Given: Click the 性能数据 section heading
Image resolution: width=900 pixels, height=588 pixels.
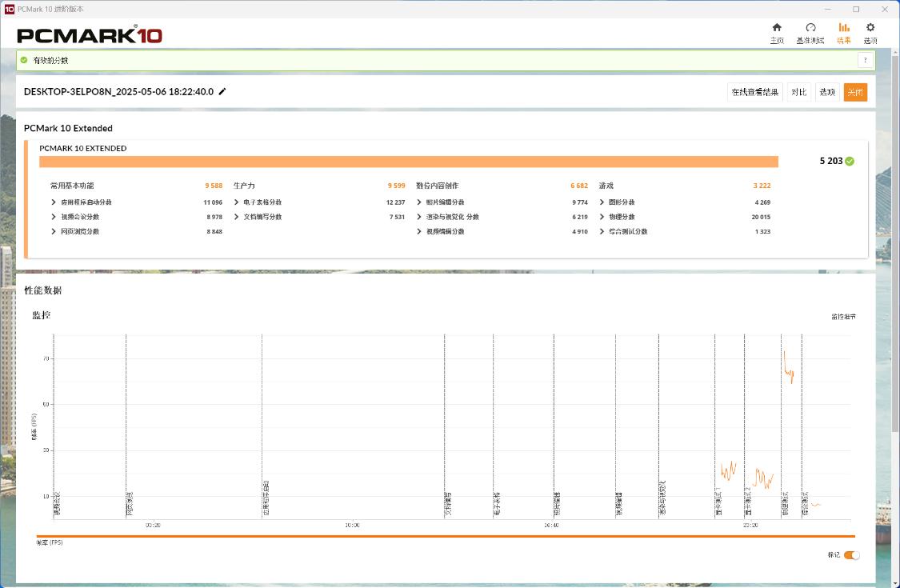Looking at the screenshot, I should click(x=43, y=290).
